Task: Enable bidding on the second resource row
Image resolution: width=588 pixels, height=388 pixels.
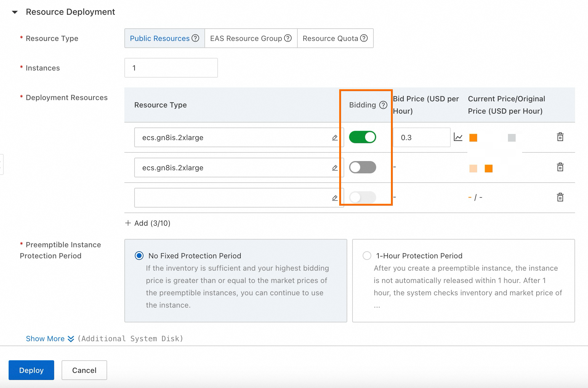Action: tap(362, 167)
